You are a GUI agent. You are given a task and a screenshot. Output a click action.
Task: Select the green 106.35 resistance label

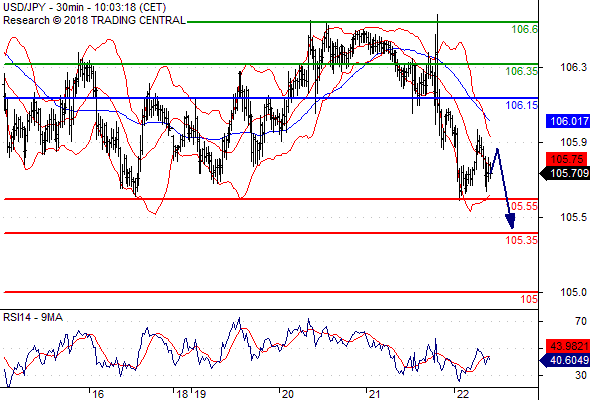point(522,71)
